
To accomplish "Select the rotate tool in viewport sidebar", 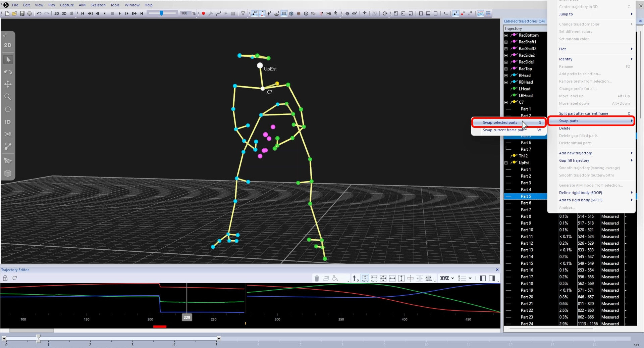I will point(8,72).
